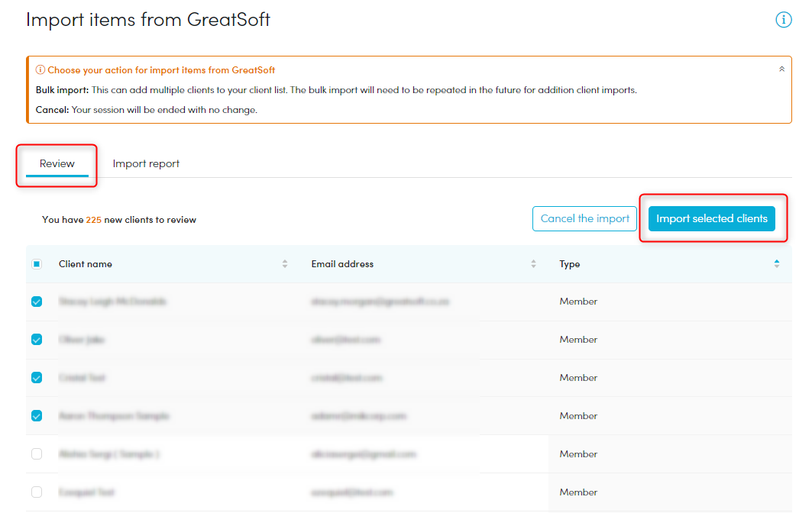Switch to the Review tab
This screenshot has width=812, height=513.
click(x=57, y=163)
